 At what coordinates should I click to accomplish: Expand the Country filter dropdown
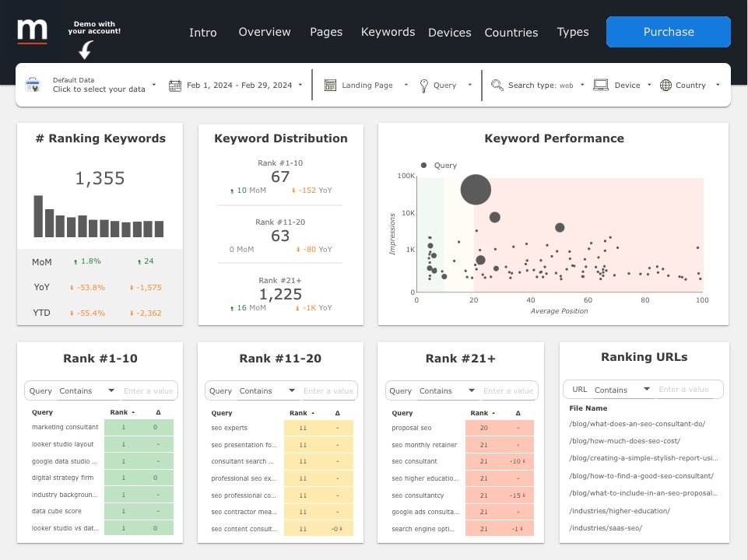click(718, 85)
